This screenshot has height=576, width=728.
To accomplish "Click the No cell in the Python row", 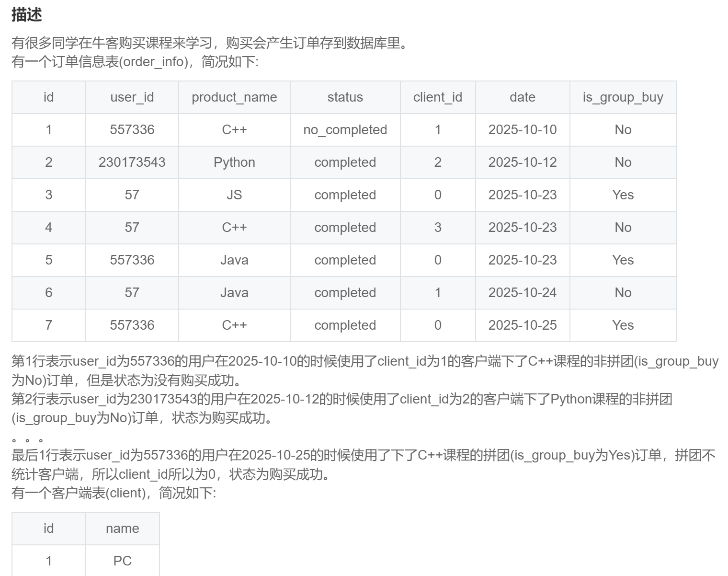I will click(623, 162).
